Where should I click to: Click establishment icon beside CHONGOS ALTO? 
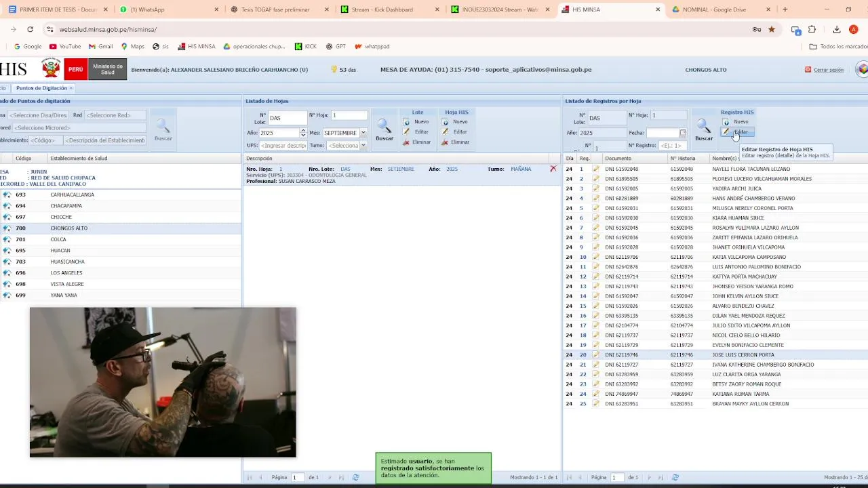(x=7, y=228)
